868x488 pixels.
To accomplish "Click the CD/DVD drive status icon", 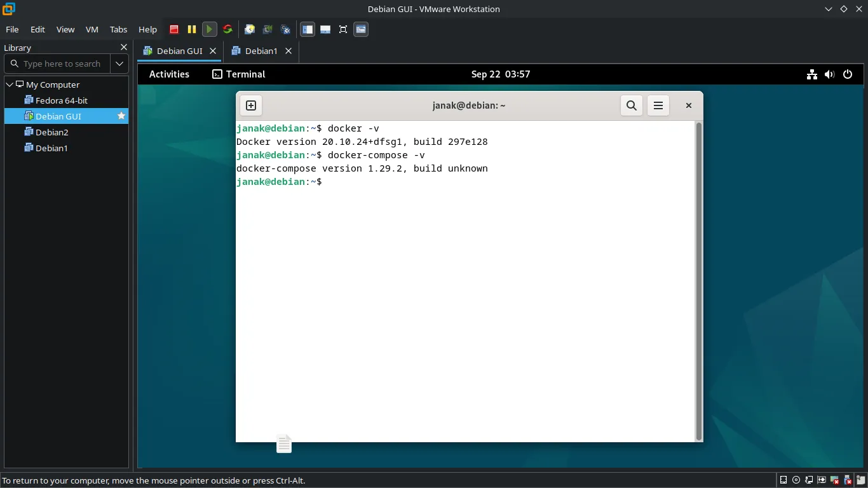I will [x=796, y=480].
